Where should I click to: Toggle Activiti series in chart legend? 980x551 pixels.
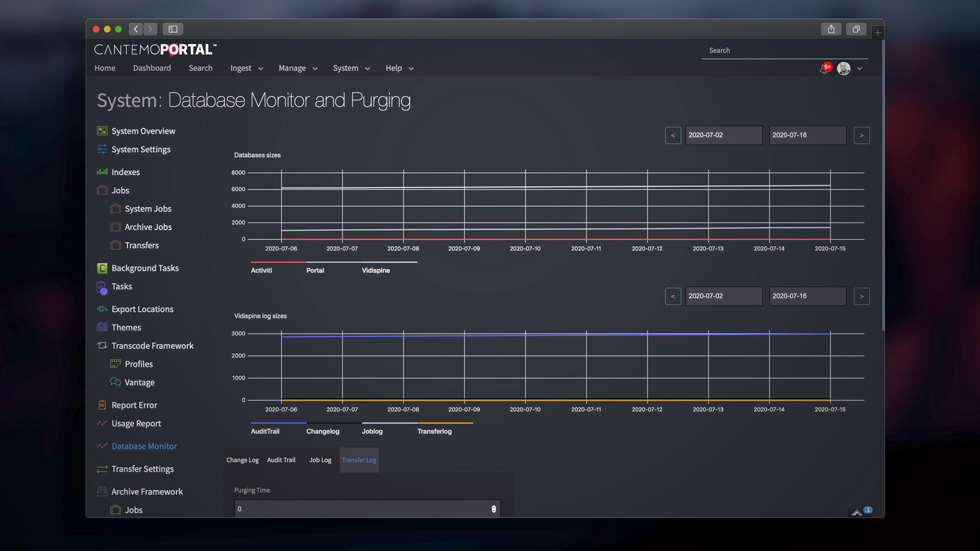pos(261,270)
